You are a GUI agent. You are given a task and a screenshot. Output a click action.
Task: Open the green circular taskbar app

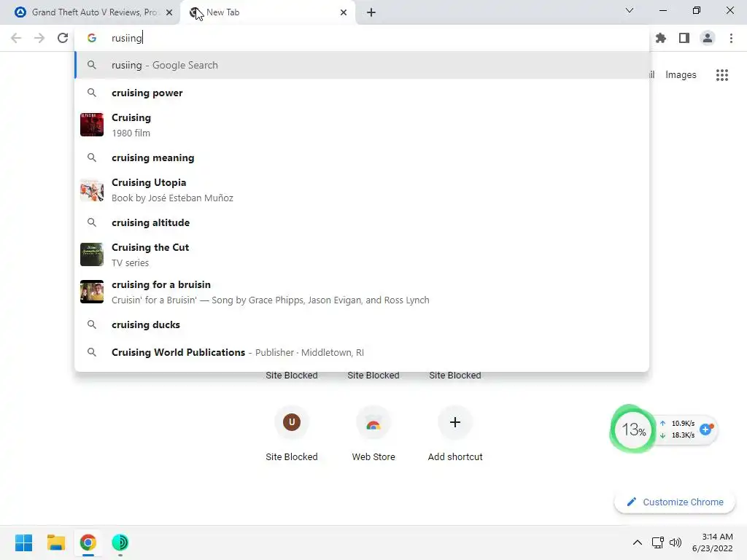click(120, 542)
